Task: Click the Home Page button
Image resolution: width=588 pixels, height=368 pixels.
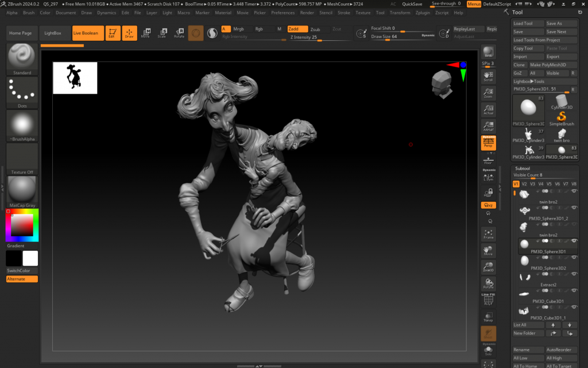Action: [22, 33]
